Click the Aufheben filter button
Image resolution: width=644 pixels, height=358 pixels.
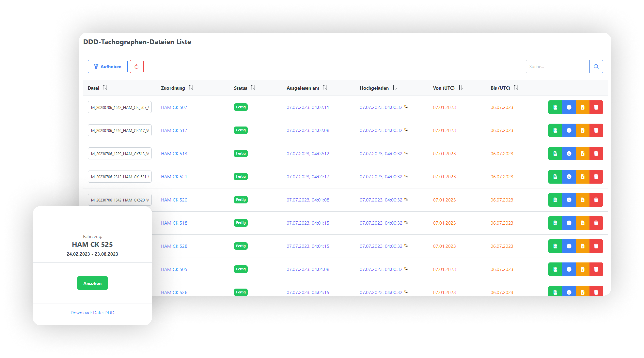coord(108,66)
